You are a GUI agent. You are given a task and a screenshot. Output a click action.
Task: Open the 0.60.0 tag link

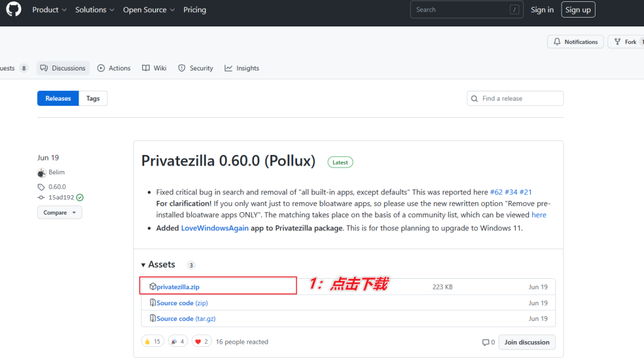[57, 187]
